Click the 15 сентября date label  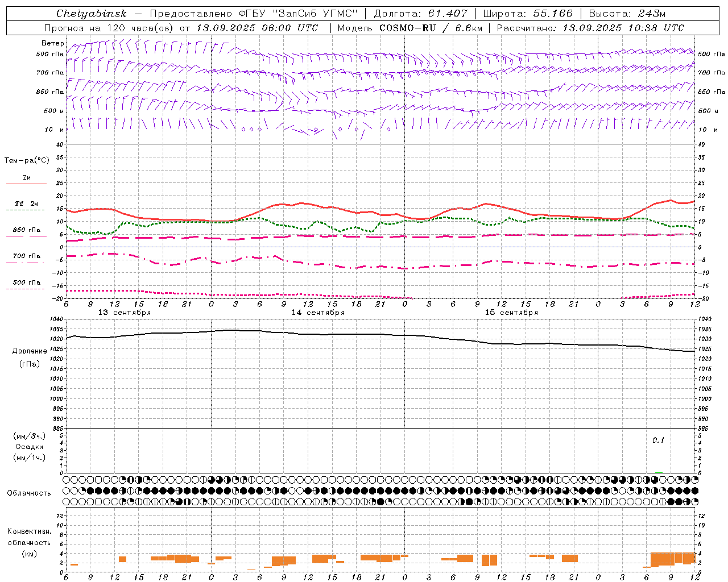(x=511, y=313)
